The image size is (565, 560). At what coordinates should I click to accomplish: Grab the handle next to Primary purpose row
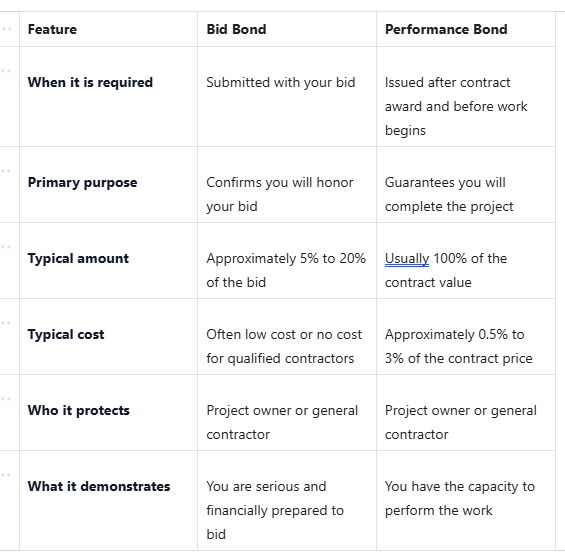tap(6, 171)
